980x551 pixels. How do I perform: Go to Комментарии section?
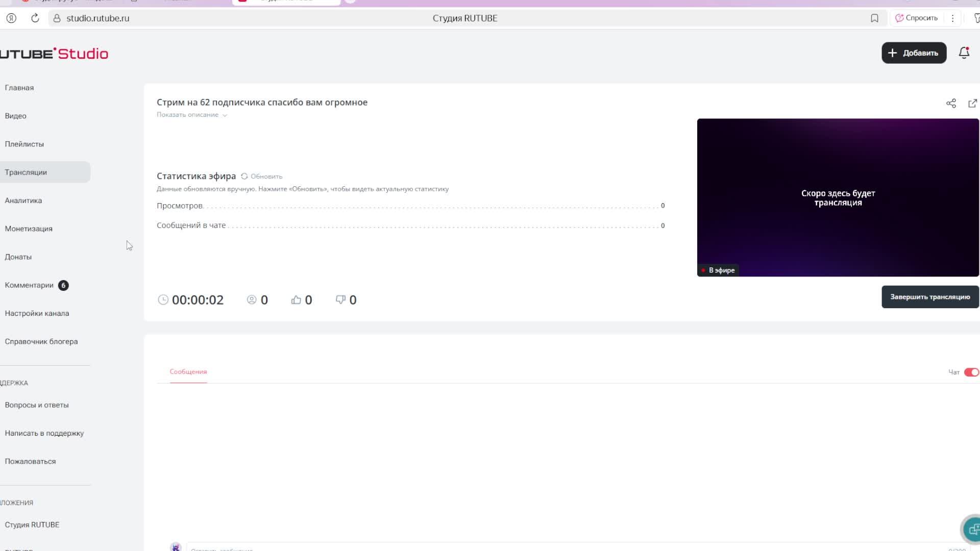pyautogui.click(x=29, y=285)
